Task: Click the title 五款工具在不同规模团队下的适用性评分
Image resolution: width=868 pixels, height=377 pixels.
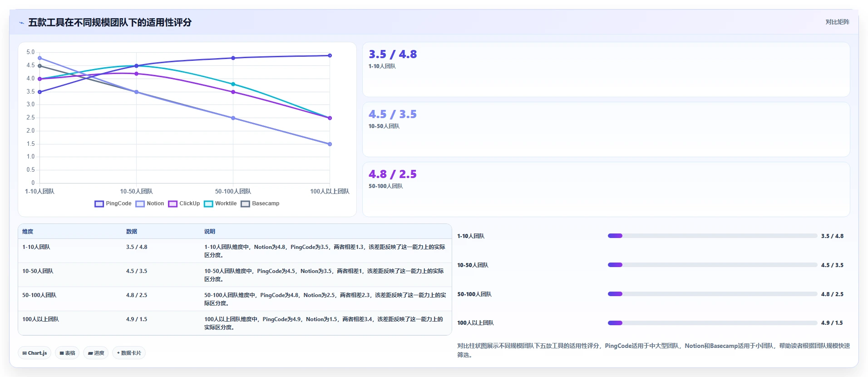Action: tap(110, 22)
